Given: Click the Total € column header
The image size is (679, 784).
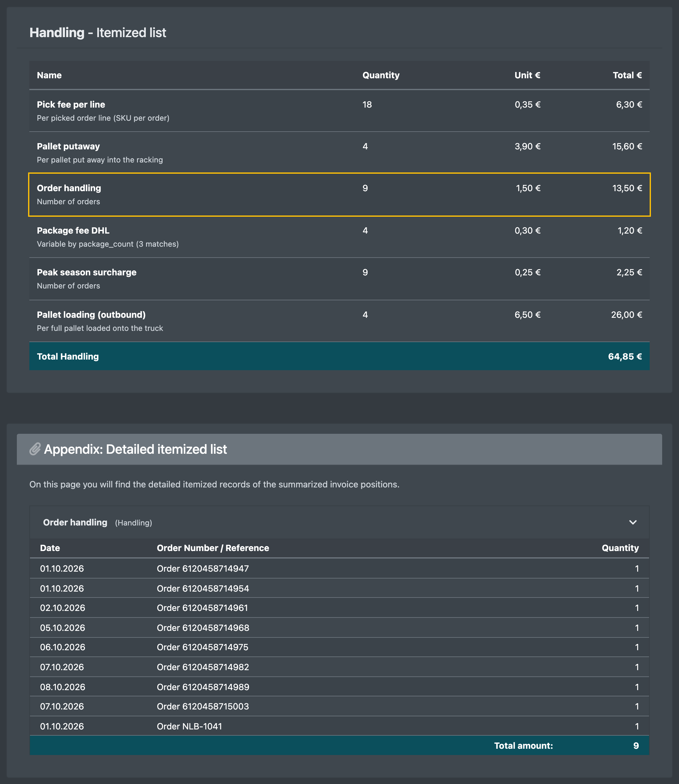Looking at the screenshot, I should point(627,75).
